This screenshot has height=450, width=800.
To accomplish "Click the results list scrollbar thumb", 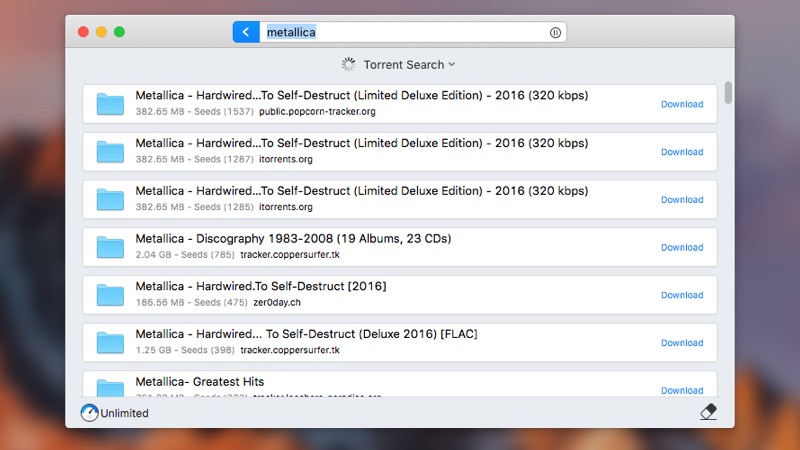I will [728, 92].
